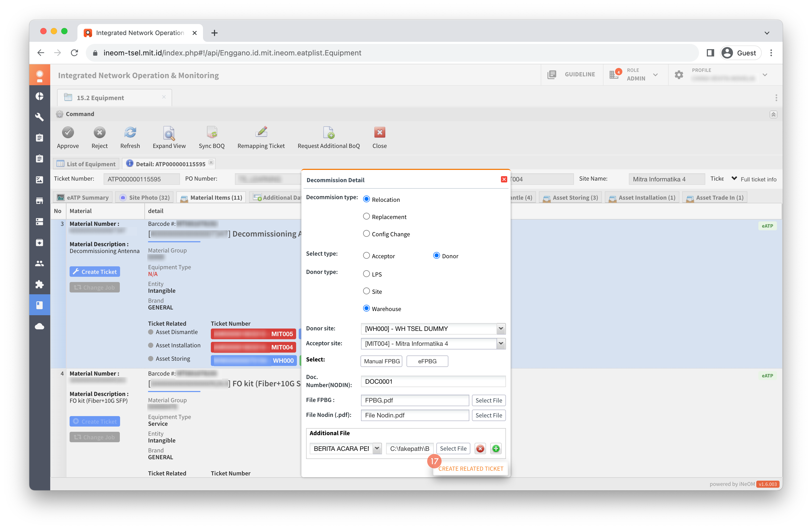Expand the PROFILE dropdown
This screenshot has height=529, width=812.
765,75
